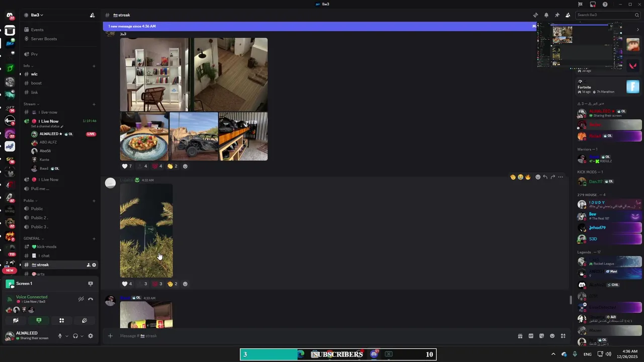Viewport: 644px width, 362px height.
Task: Open headphone output options arrow
Action: click(x=82, y=336)
